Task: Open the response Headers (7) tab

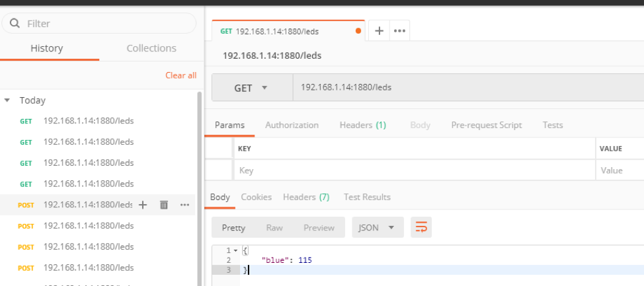Action: (x=305, y=197)
